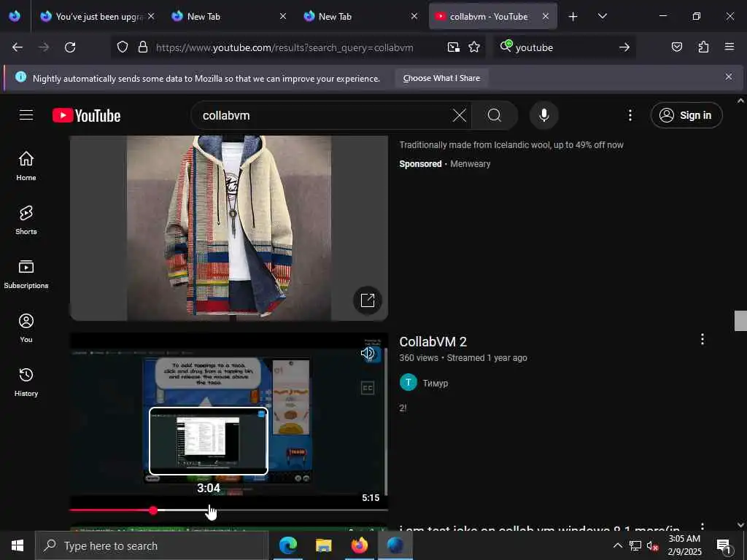Open Тимур channel avatar
This screenshot has width=747, height=560.
point(409,382)
